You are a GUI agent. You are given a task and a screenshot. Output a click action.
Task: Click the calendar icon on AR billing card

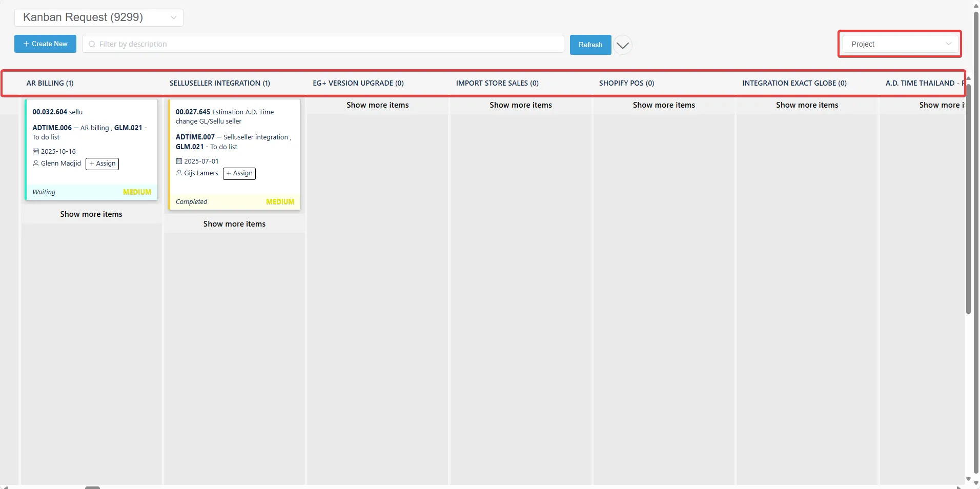click(36, 152)
